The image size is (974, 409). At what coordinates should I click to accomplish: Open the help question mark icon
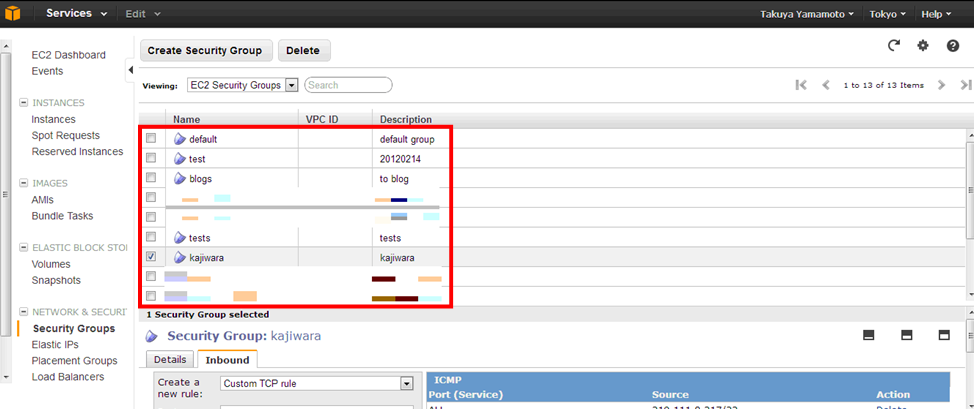(x=953, y=45)
